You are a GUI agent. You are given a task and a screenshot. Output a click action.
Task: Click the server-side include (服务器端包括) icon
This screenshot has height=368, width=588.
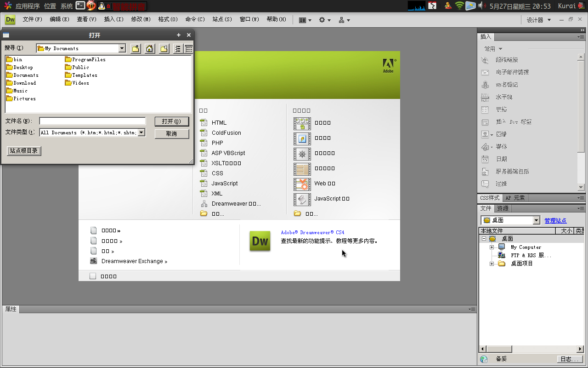(x=485, y=172)
